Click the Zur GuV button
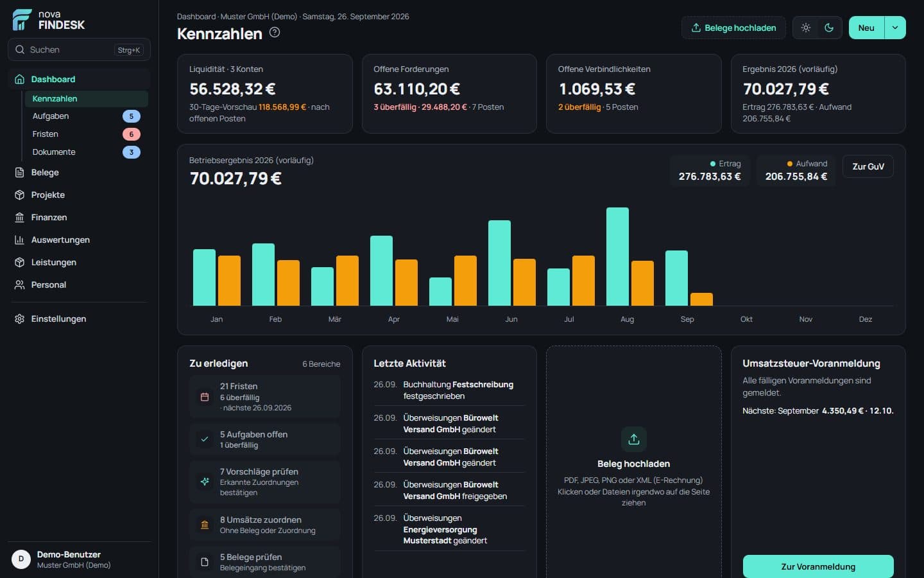Image resolution: width=924 pixels, height=578 pixels. (x=868, y=166)
